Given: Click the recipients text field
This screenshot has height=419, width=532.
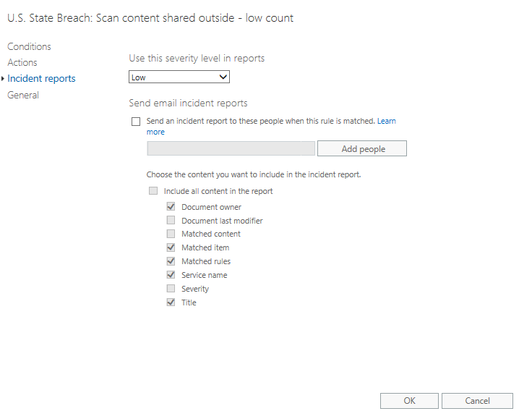Looking at the screenshot, I should tap(231, 148).
